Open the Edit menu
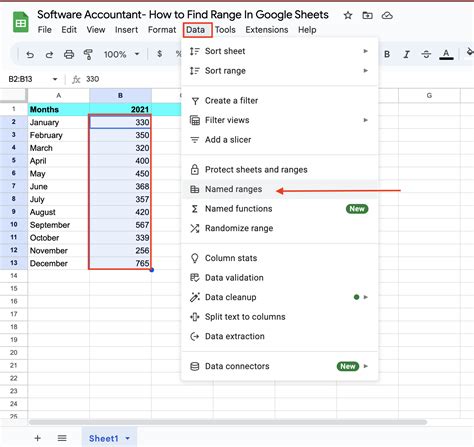474x447 pixels. [x=69, y=30]
